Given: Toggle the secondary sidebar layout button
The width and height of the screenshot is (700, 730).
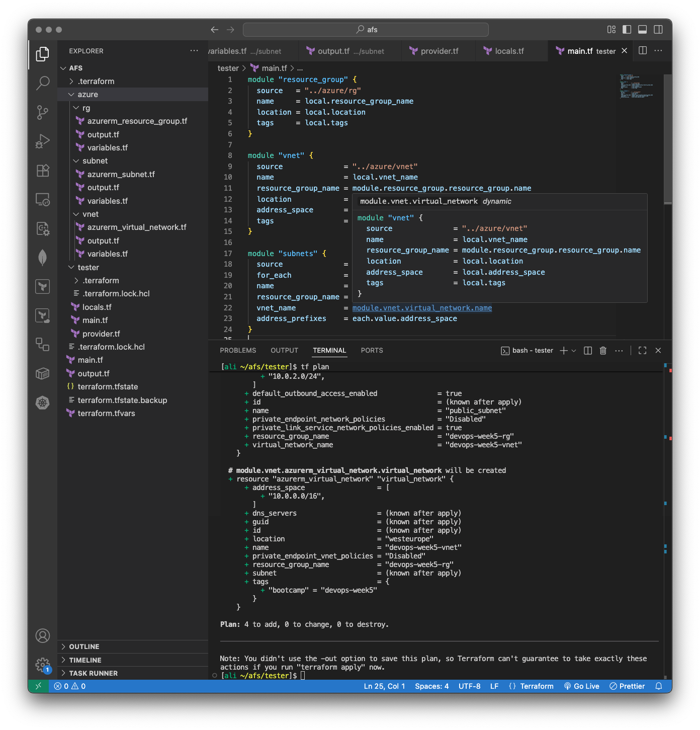Looking at the screenshot, I should [658, 30].
